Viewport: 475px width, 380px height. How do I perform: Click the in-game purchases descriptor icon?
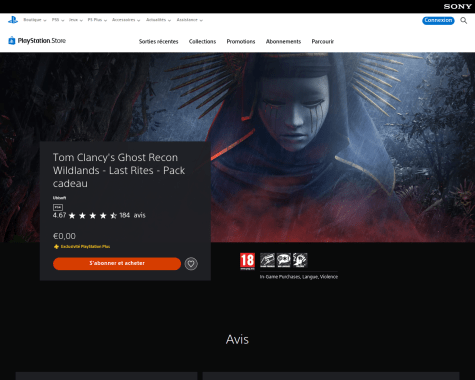[267, 260]
